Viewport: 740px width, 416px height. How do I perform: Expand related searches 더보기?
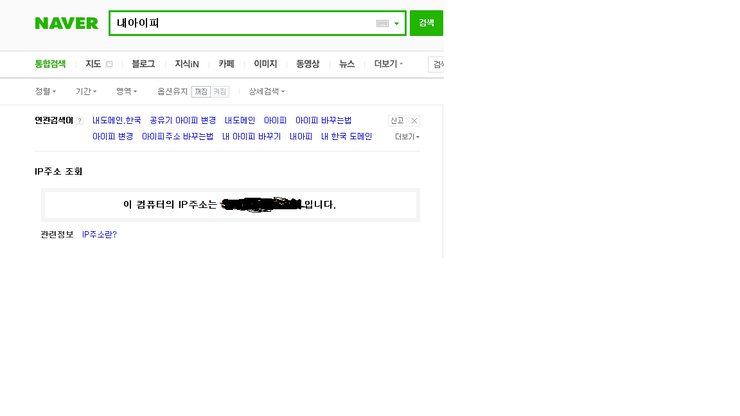(x=407, y=137)
